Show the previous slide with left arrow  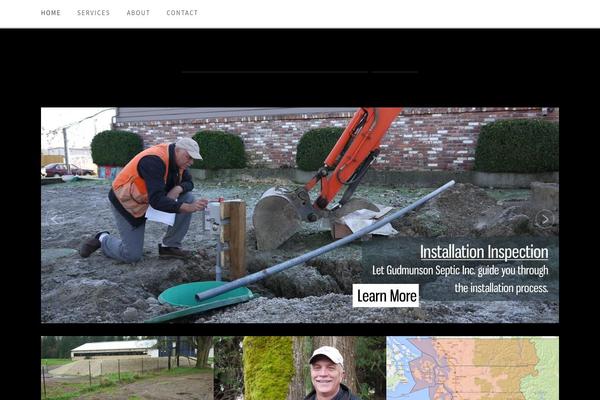[x=55, y=219]
